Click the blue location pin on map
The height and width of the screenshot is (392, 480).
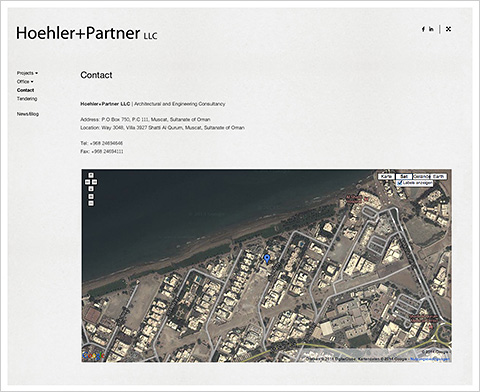coord(267,259)
